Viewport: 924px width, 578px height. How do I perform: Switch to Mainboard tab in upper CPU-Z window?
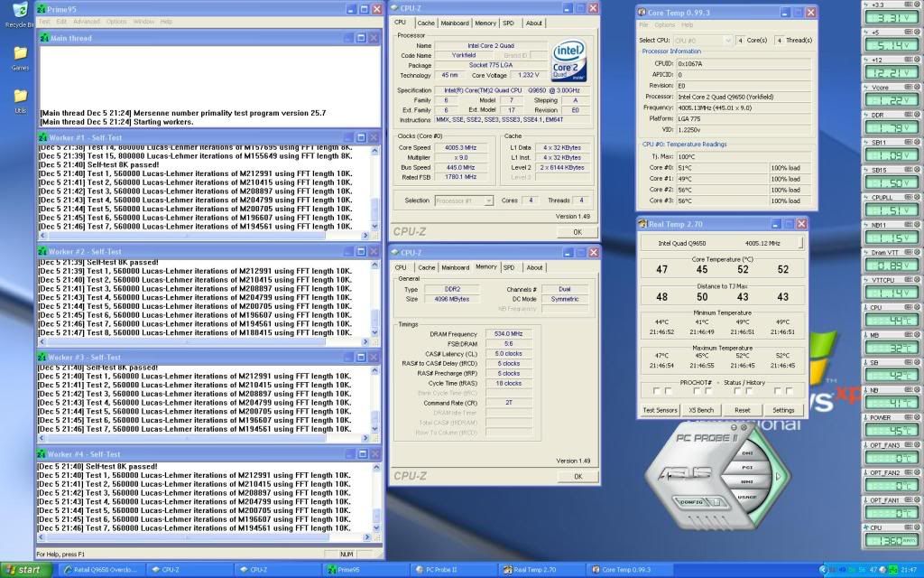tap(455, 23)
